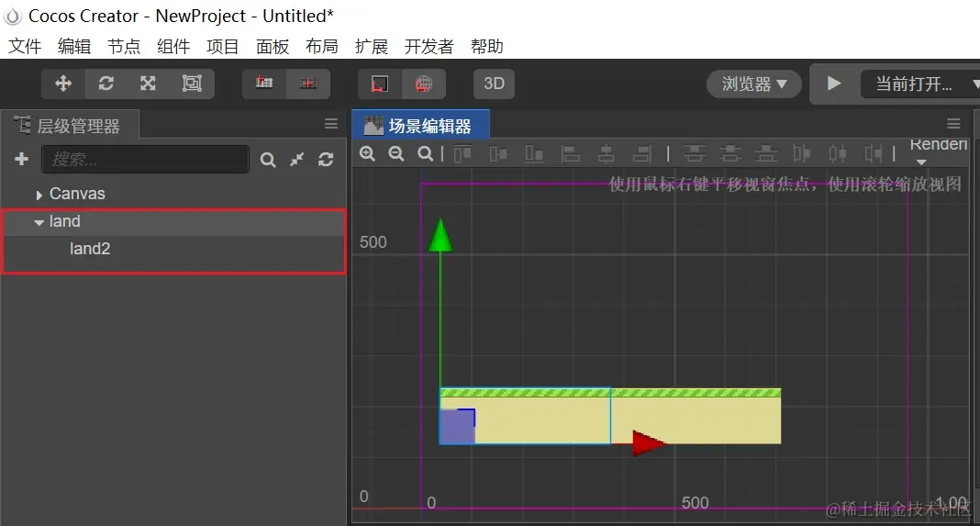The image size is (980, 526).
Task: Click the blue XY-plane gizmo square
Action: click(458, 427)
